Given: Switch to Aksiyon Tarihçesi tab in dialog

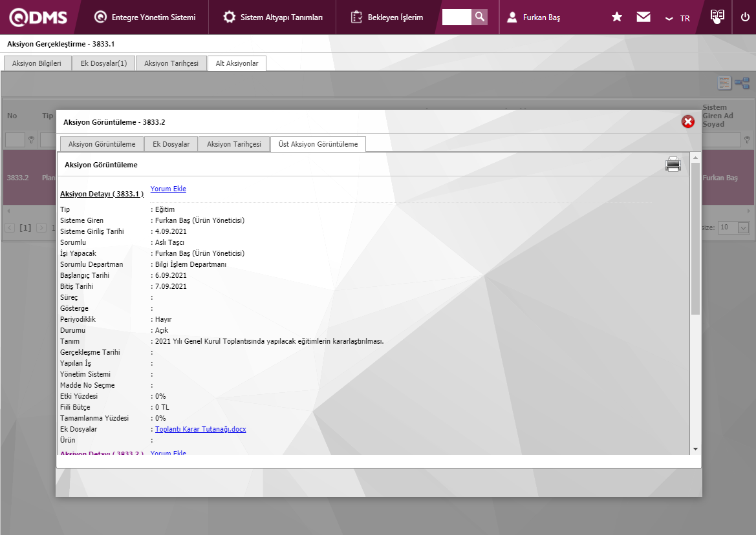Looking at the screenshot, I should [234, 144].
